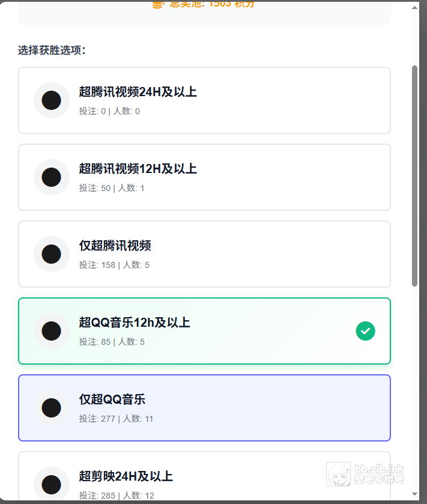Click the 投注: 277 | 人数: 11 stats line
427x504 pixels.
coord(116,419)
